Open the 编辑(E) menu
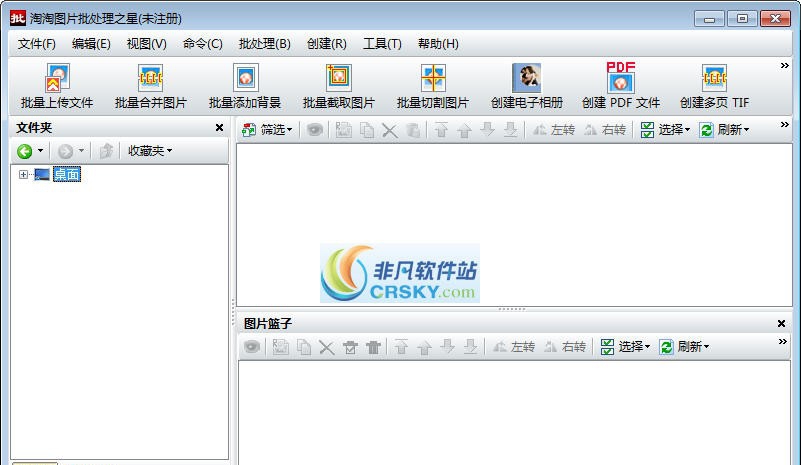Image resolution: width=801 pixels, height=465 pixels. coord(91,44)
